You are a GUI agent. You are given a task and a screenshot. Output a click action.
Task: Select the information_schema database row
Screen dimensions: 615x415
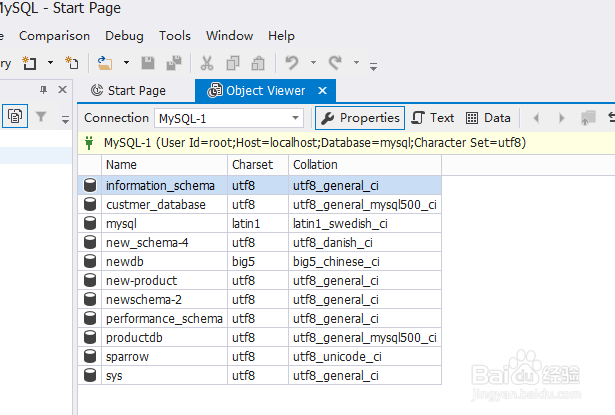point(260,185)
